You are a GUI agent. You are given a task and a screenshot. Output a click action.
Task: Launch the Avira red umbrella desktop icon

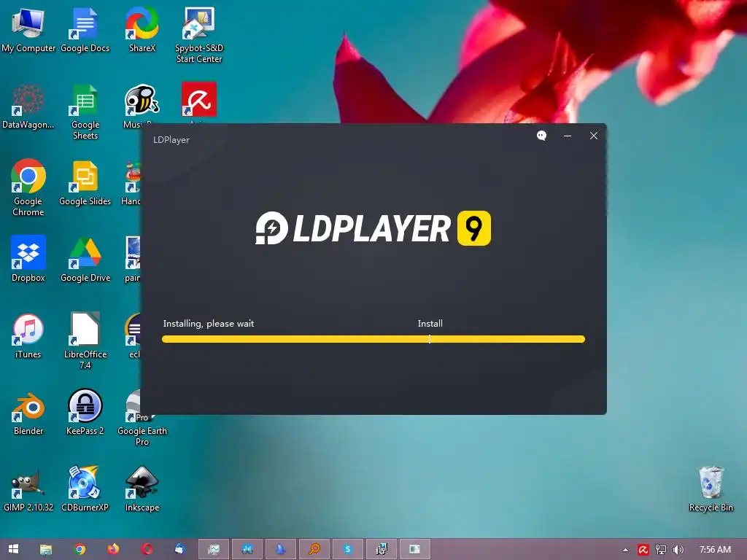coord(199,99)
